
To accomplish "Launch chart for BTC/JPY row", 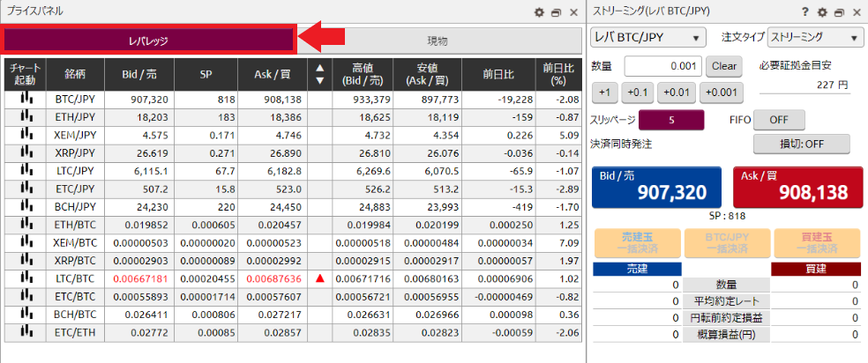I will coord(26,100).
